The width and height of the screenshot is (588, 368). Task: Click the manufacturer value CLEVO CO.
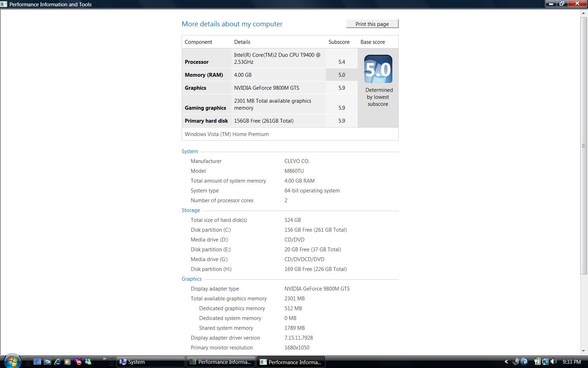click(x=297, y=161)
